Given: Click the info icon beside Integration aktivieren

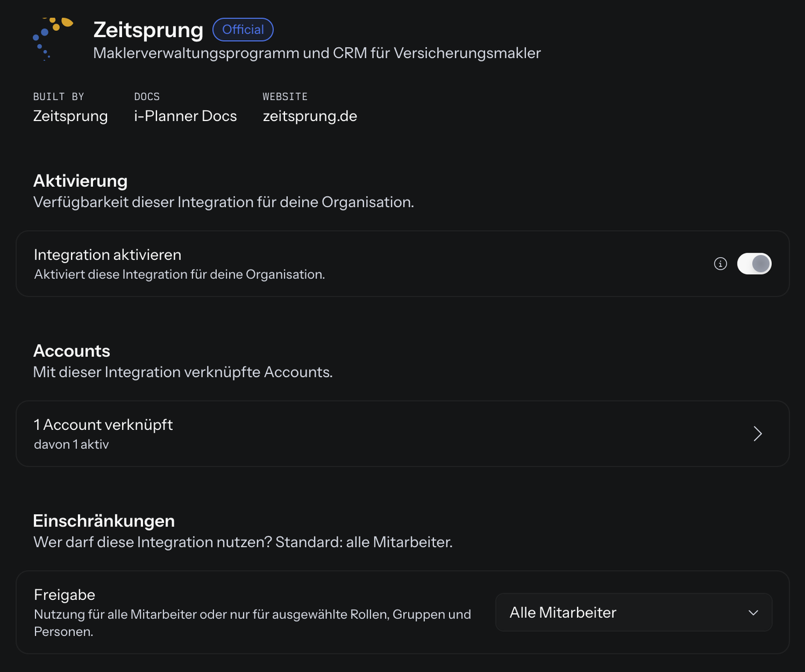Looking at the screenshot, I should [720, 264].
